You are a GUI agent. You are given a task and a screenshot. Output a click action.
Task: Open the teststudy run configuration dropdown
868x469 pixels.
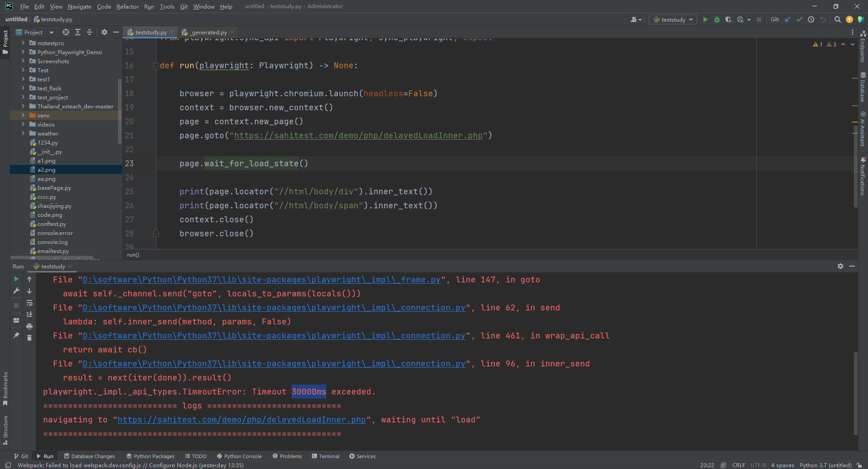(673, 19)
